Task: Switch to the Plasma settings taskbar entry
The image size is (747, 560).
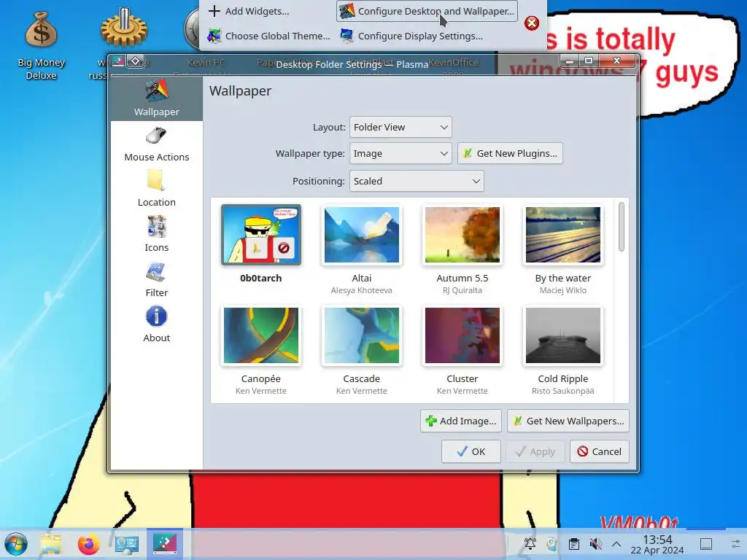Action: click(165, 543)
